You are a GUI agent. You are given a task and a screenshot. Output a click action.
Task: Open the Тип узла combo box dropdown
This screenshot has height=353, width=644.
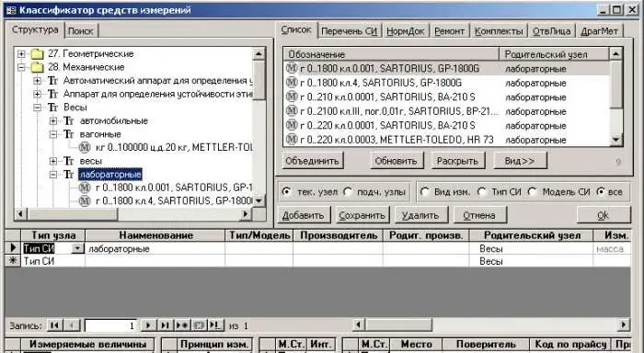[77, 248]
